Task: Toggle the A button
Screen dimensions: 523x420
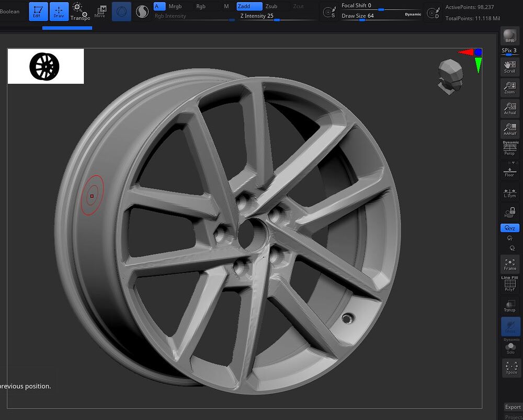Action: click(x=160, y=6)
